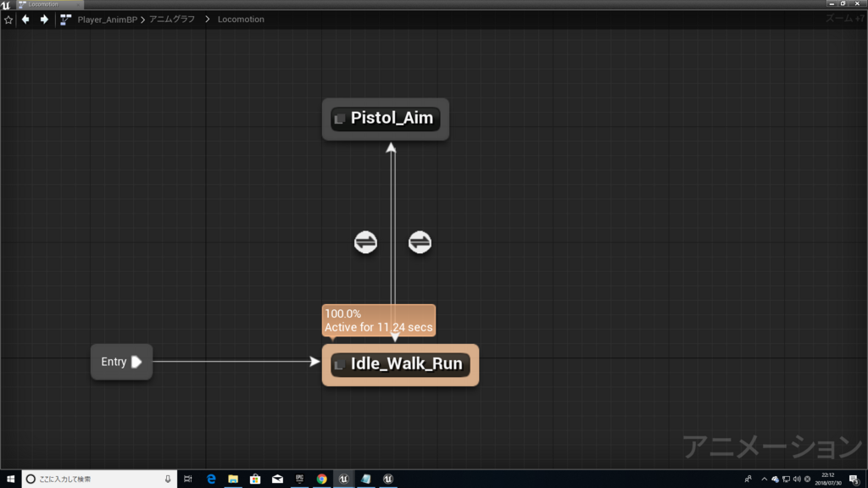
Task: Switch to the highlighted Unreal Engine taskbar icon
Action: (344, 480)
